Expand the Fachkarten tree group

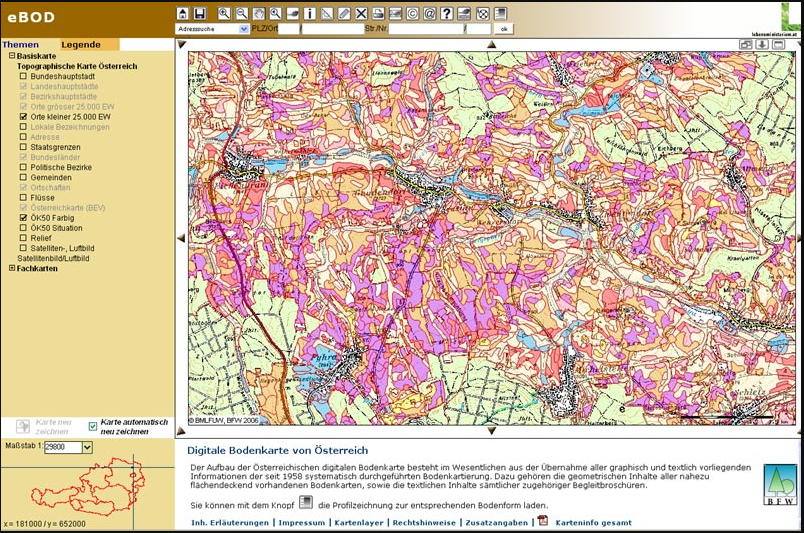coord(12,268)
